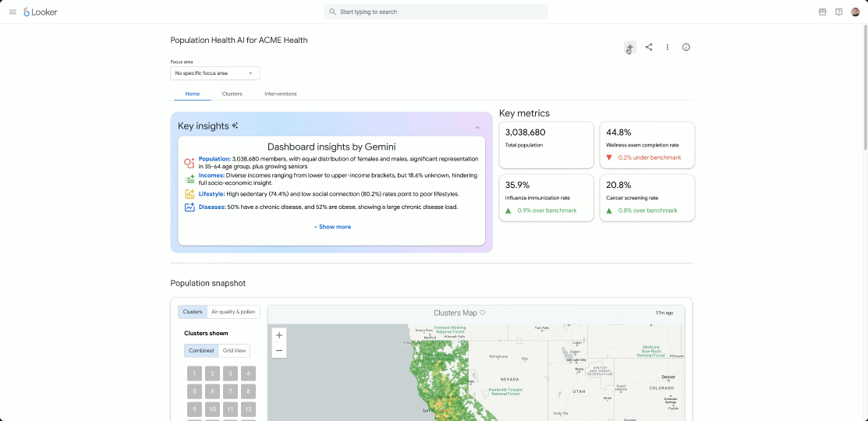Expand Show more insights
The image size is (868, 421).
(332, 227)
